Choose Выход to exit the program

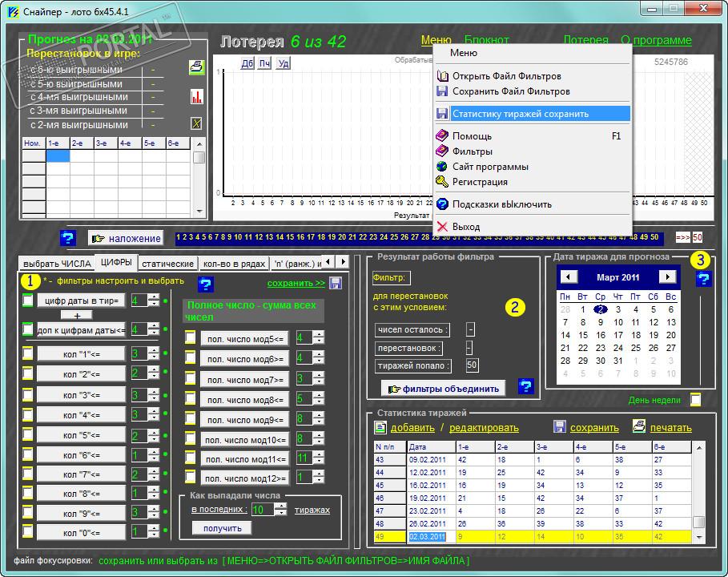point(533,227)
